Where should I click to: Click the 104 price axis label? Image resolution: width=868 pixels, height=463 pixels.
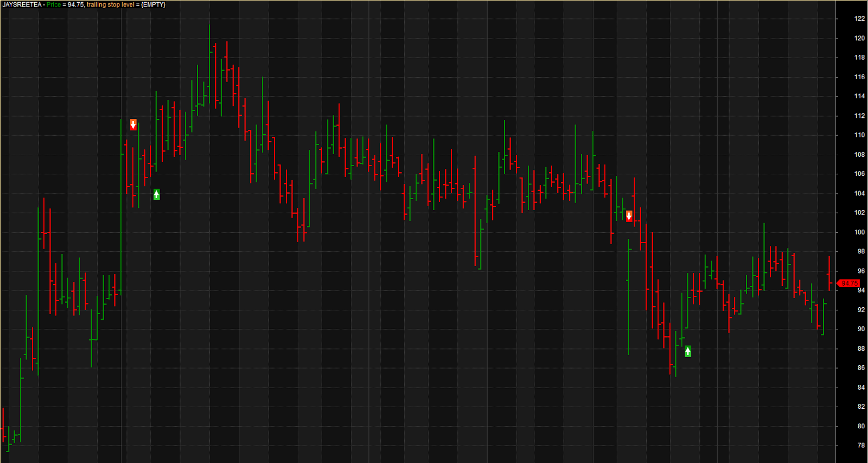(x=859, y=193)
